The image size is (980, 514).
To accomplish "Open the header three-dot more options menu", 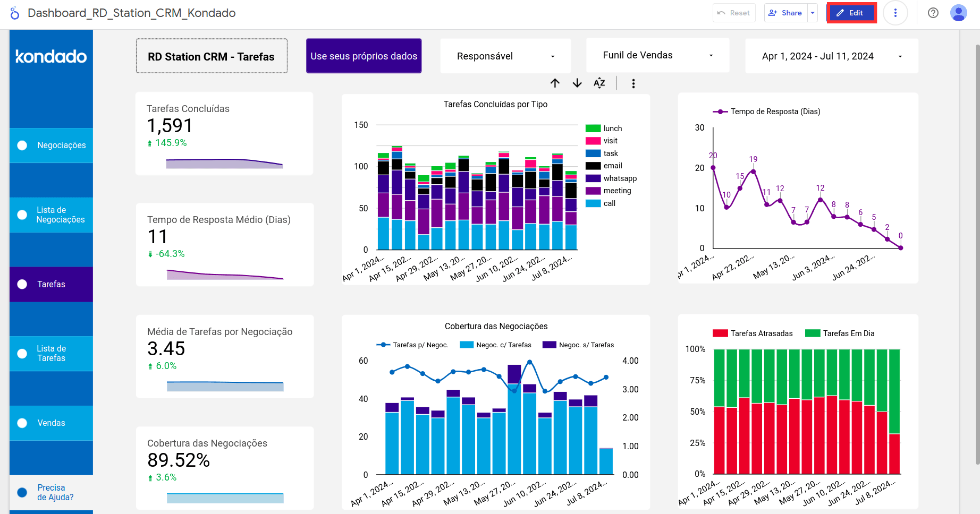I will pos(895,13).
